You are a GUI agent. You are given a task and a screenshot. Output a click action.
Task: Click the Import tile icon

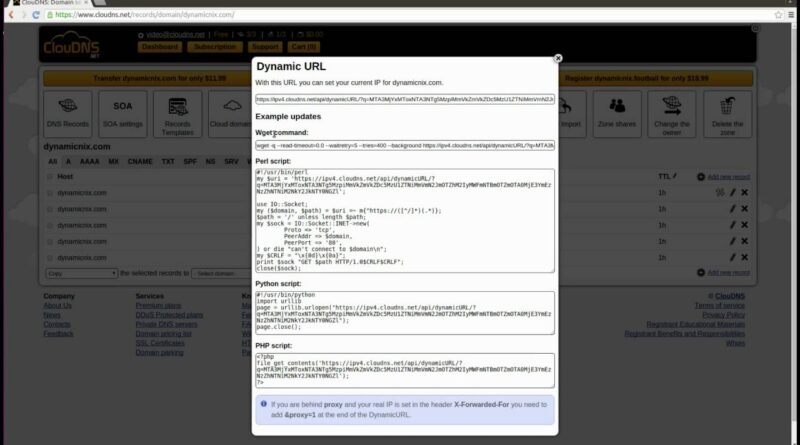[x=565, y=106]
